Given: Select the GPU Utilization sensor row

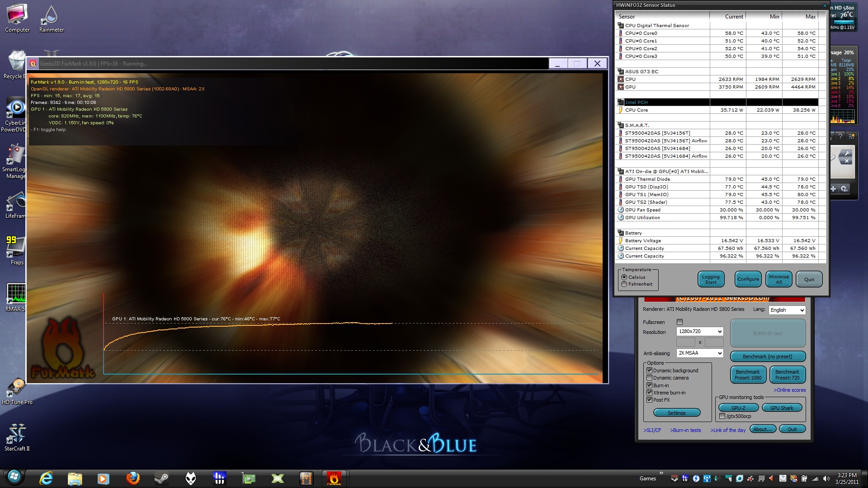Looking at the screenshot, I should 718,217.
